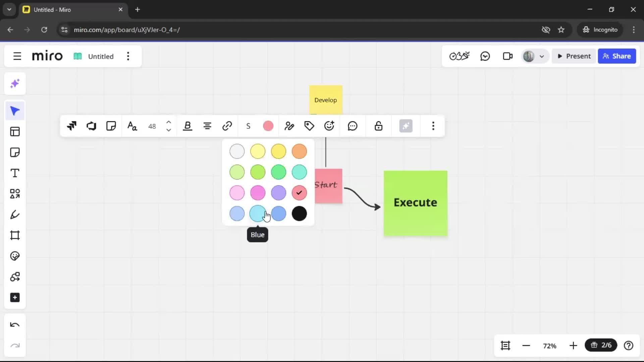Redo the last action
The width and height of the screenshot is (644, 362).
(x=15, y=346)
